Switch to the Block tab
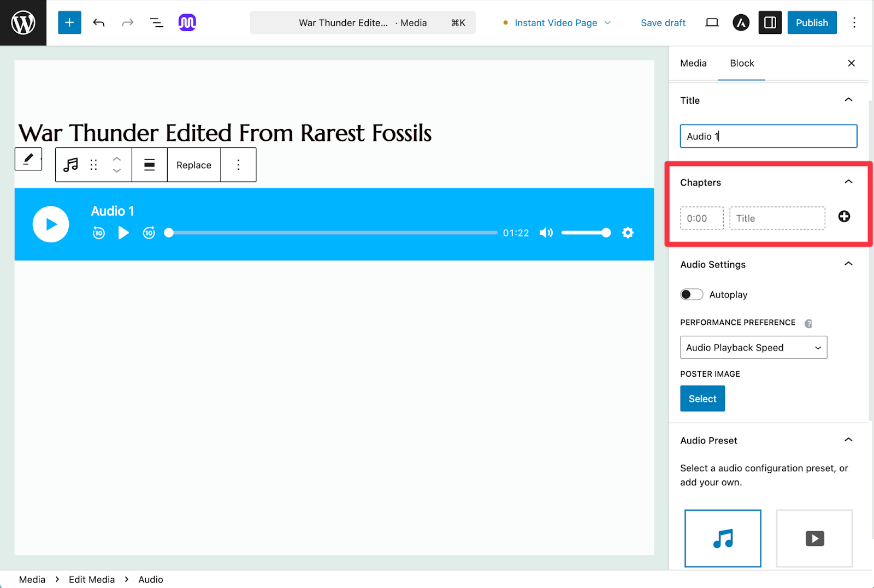The width and height of the screenshot is (874, 588). tap(741, 63)
